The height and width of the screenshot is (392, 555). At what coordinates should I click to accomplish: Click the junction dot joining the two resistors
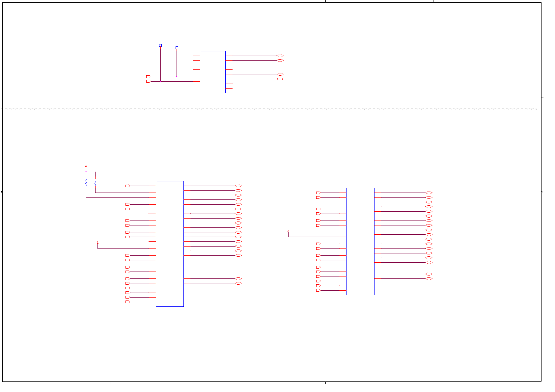coord(86,172)
